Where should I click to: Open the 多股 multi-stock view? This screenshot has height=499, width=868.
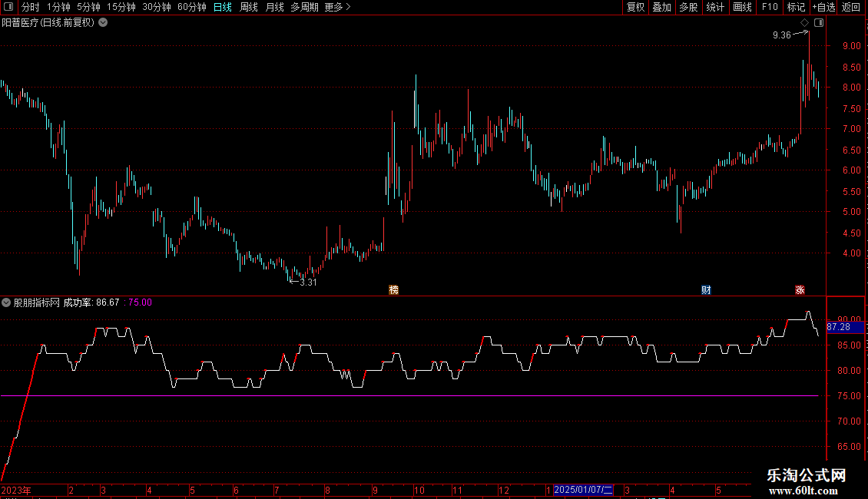(688, 7)
